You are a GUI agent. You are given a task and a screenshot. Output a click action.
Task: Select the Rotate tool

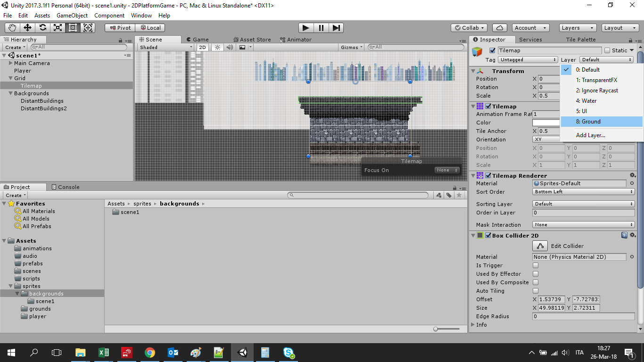pos(43,28)
